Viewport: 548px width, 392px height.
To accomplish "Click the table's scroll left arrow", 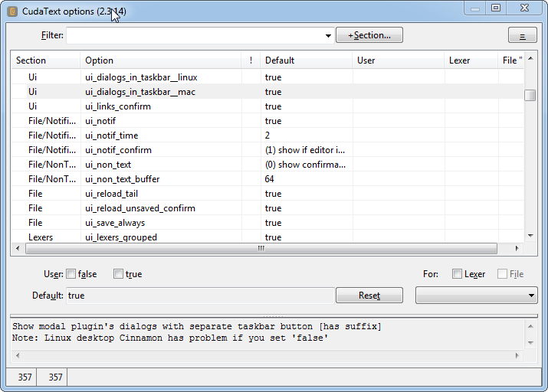I will pos(18,249).
